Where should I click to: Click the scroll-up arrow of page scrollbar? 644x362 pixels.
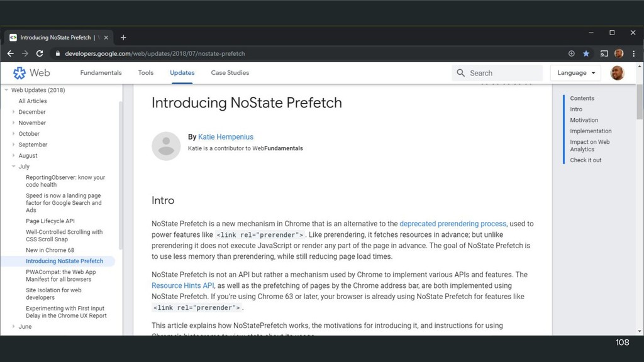click(640, 66)
